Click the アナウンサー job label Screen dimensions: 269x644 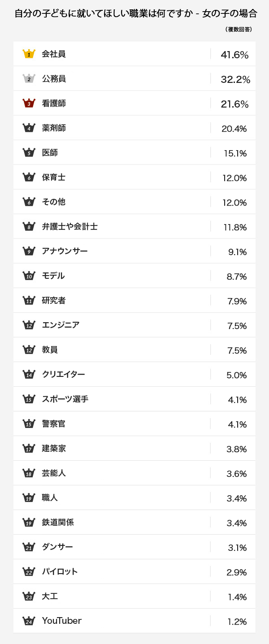65,251
